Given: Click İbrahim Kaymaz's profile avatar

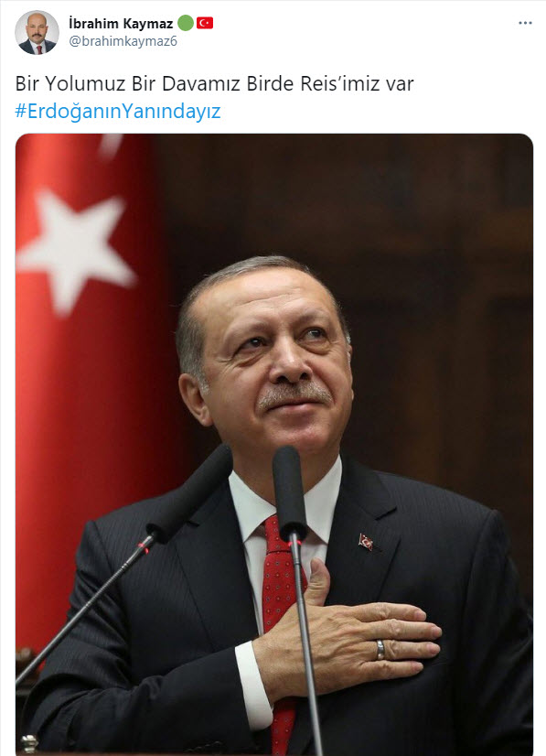Looking at the screenshot, I should 37,32.
